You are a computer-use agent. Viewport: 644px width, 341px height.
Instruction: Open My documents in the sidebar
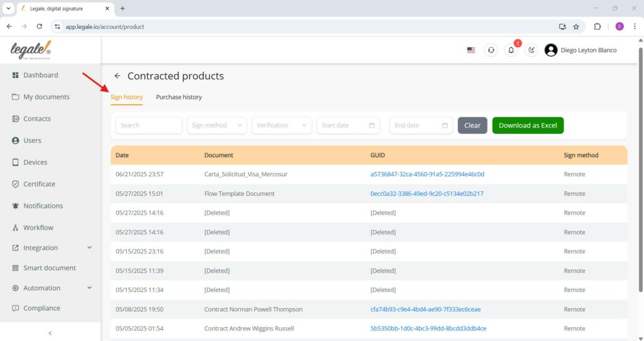pyautogui.click(x=41, y=97)
